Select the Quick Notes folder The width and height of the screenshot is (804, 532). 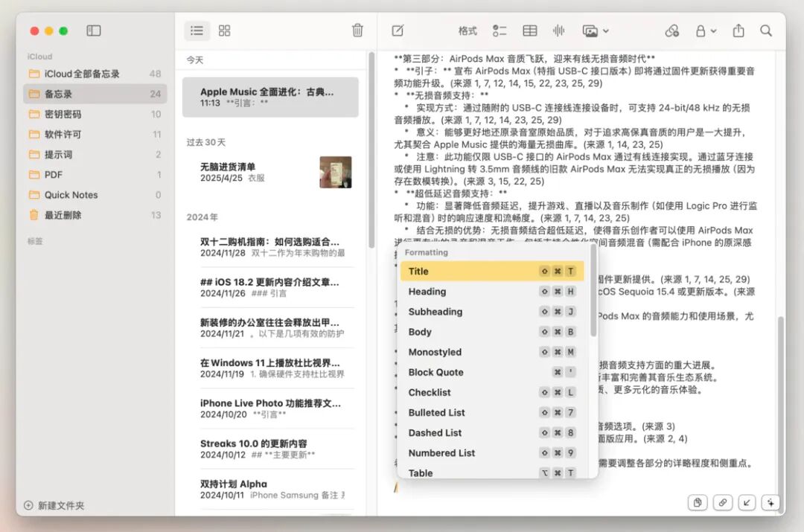coord(95,195)
